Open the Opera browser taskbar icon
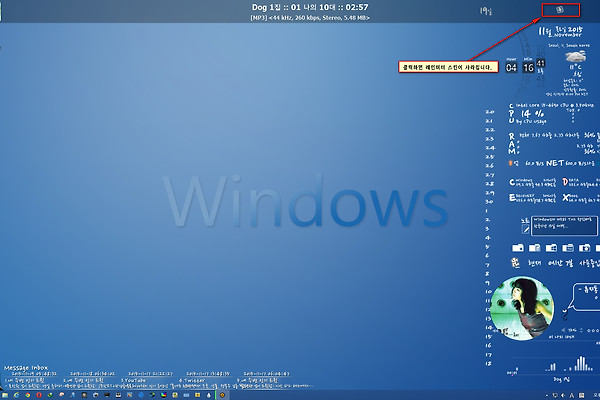 point(39,395)
